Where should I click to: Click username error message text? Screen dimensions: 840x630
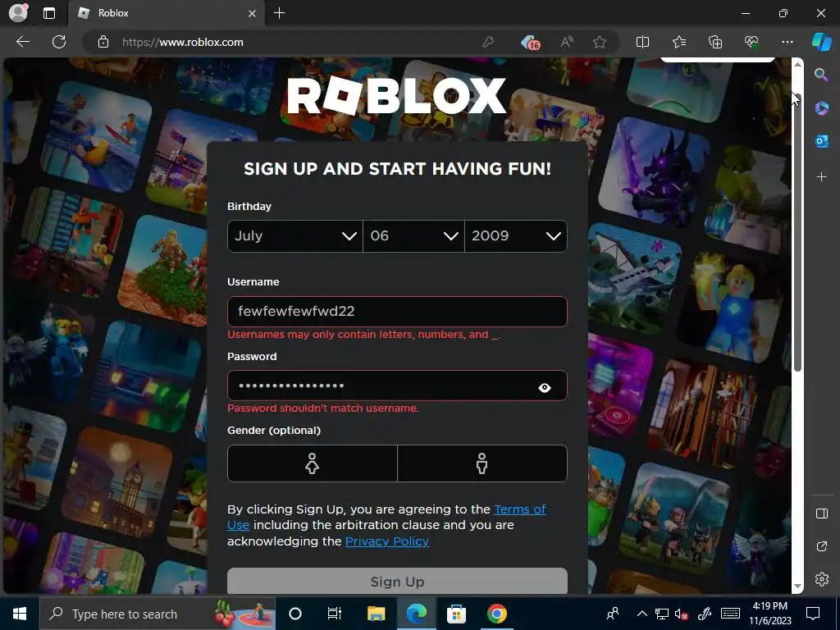click(364, 335)
